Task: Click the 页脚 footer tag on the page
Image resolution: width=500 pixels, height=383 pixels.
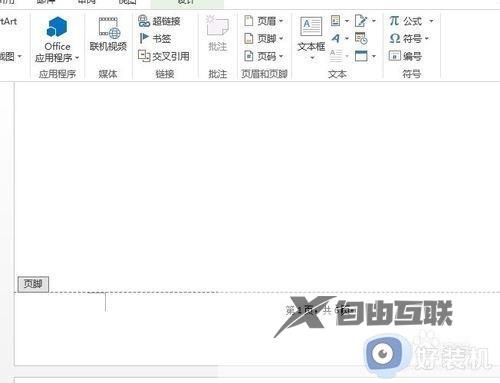Action: 33,284
